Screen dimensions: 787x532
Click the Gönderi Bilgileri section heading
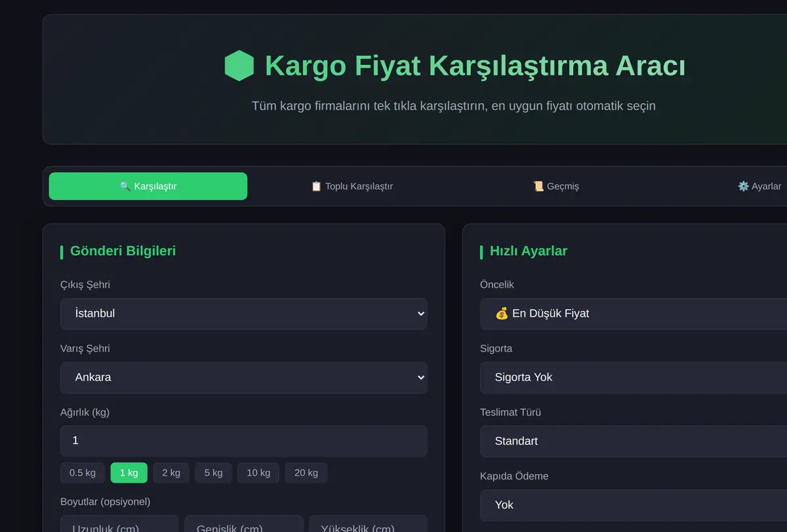[123, 251]
